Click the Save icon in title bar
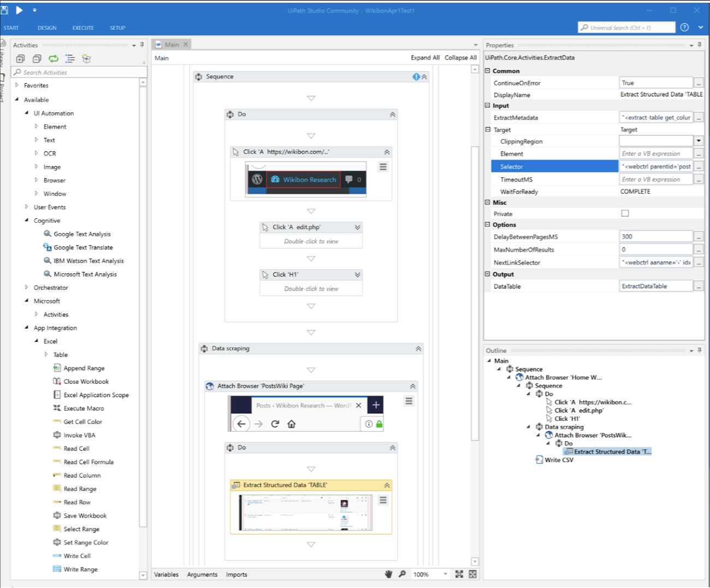The width and height of the screenshot is (710, 588). pyautogui.click(x=4, y=10)
